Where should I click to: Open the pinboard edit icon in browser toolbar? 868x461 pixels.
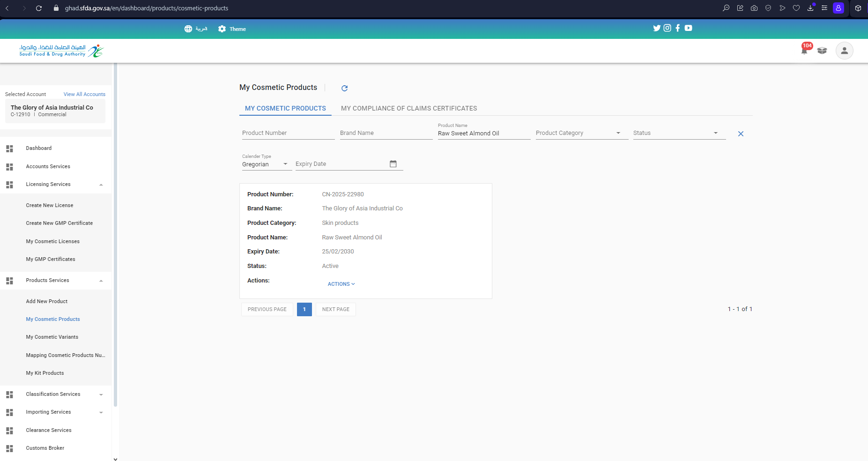[740, 8]
